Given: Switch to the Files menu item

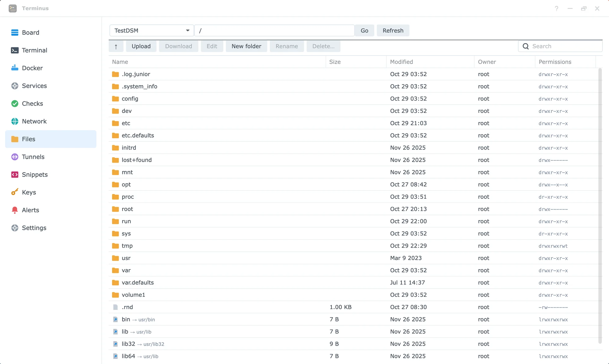Looking at the screenshot, I should coord(51,139).
